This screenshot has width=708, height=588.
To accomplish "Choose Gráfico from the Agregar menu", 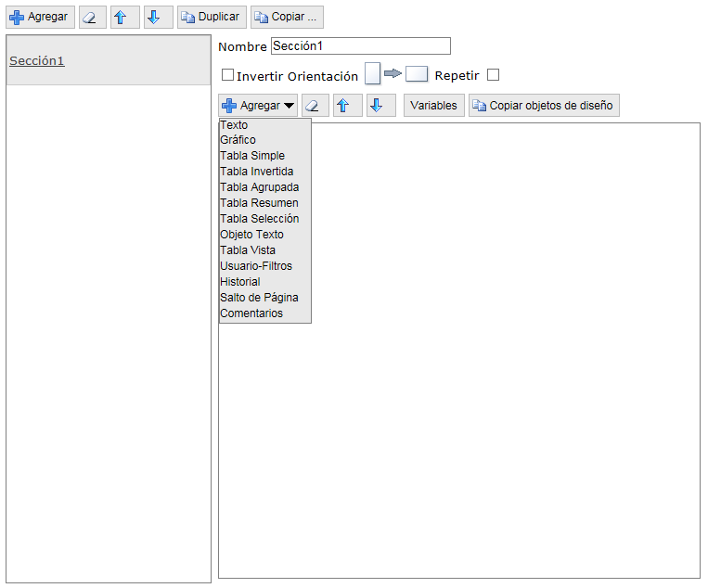I will 238,140.
